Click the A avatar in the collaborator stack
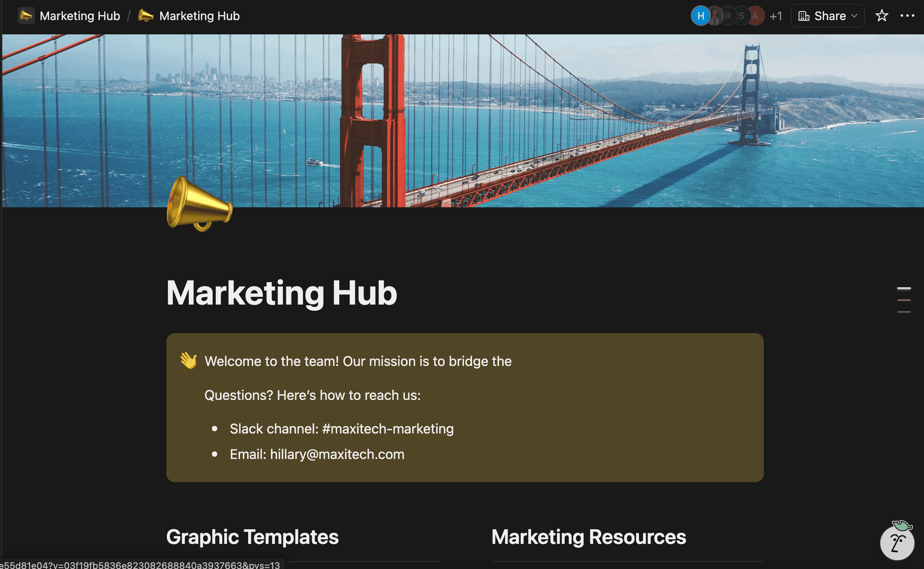The width and height of the screenshot is (924, 569). (756, 16)
